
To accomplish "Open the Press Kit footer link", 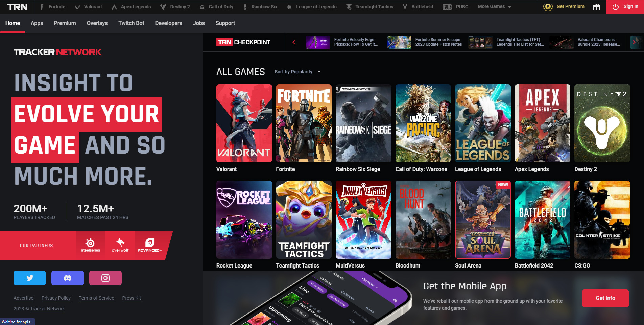I will point(132,298).
